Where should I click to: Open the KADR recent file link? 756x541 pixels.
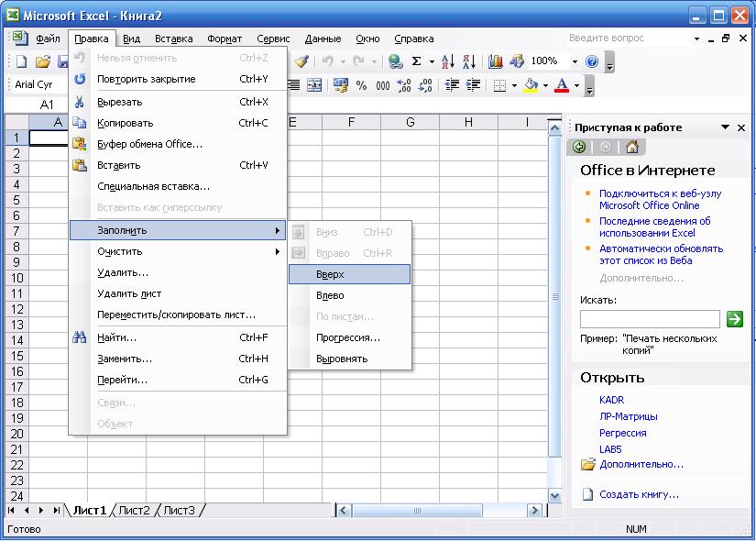pos(611,400)
